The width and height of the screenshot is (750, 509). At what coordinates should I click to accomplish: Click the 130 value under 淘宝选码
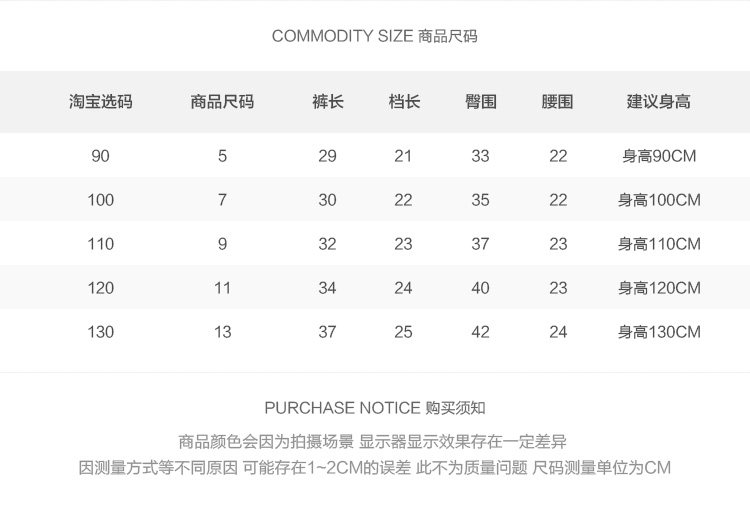(100, 332)
